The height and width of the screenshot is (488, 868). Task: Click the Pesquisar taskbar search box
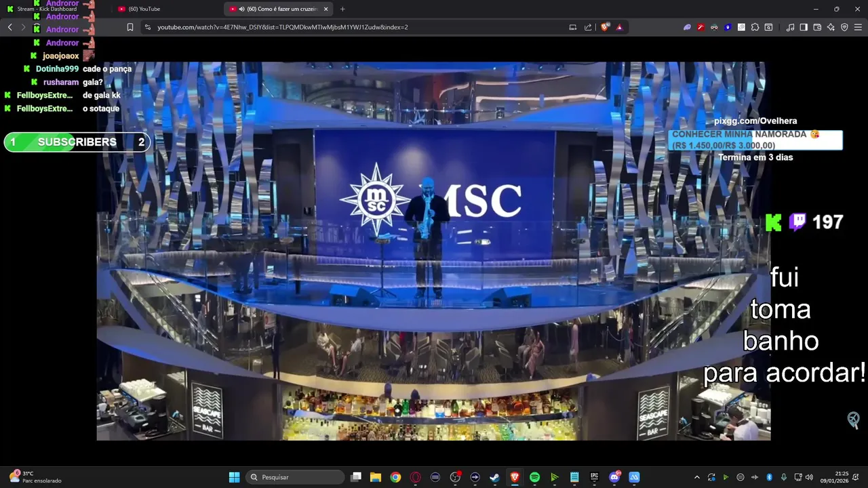coord(295,477)
